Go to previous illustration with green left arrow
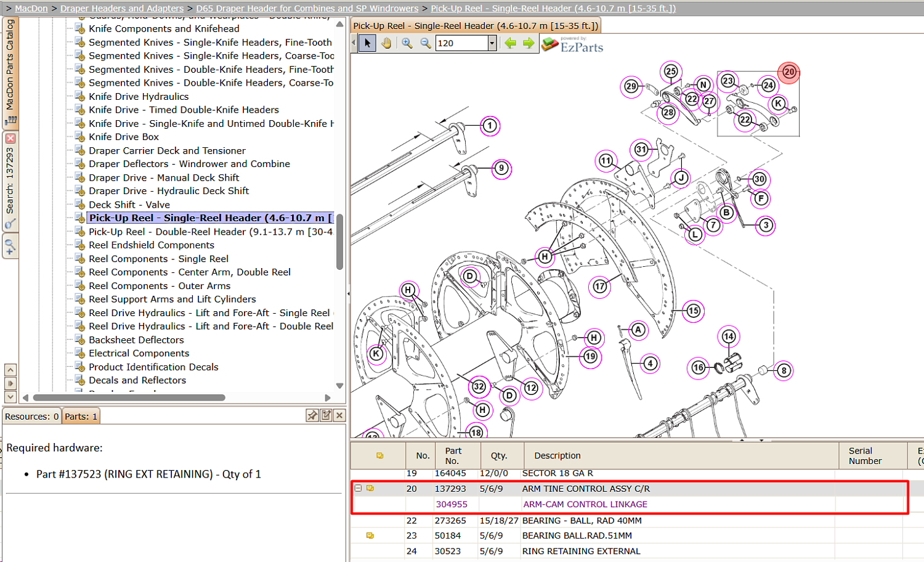This screenshot has height=562, width=924. [510, 43]
